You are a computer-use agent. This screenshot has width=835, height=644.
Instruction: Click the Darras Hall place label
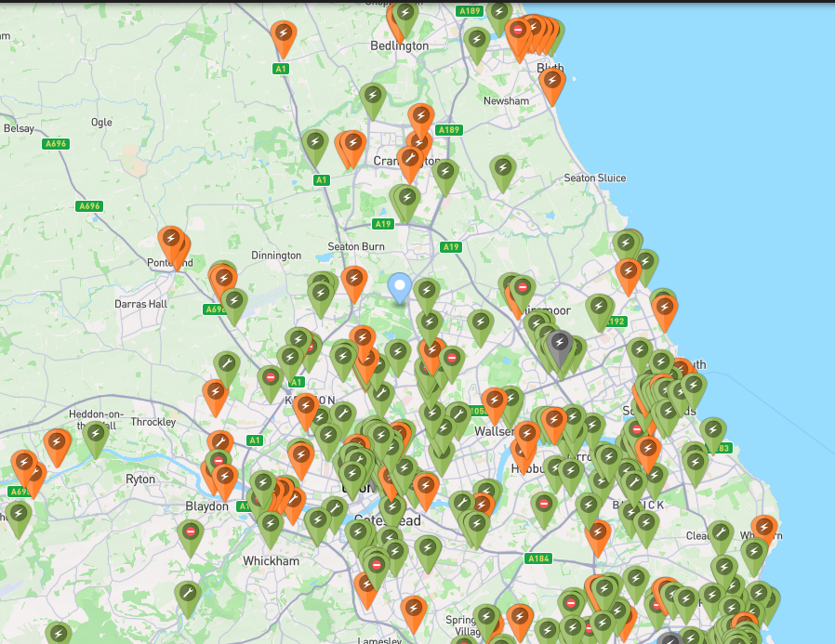coord(141,304)
